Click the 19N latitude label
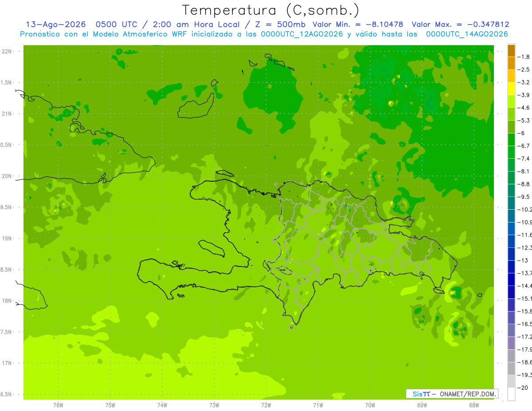Viewport: 532px width, 411px height. coord(7,239)
